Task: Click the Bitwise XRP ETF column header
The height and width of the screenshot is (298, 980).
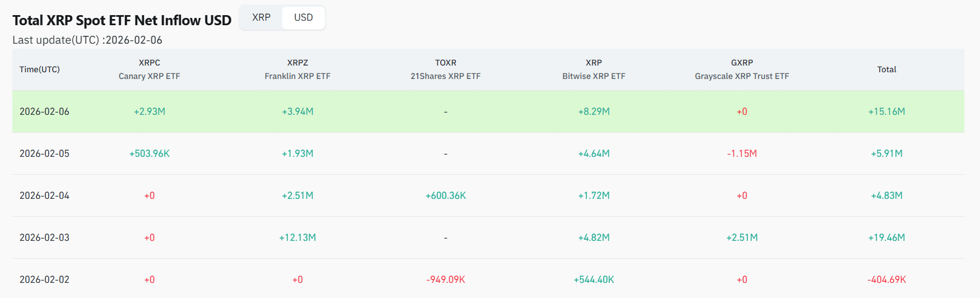Action: click(x=594, y=69)
